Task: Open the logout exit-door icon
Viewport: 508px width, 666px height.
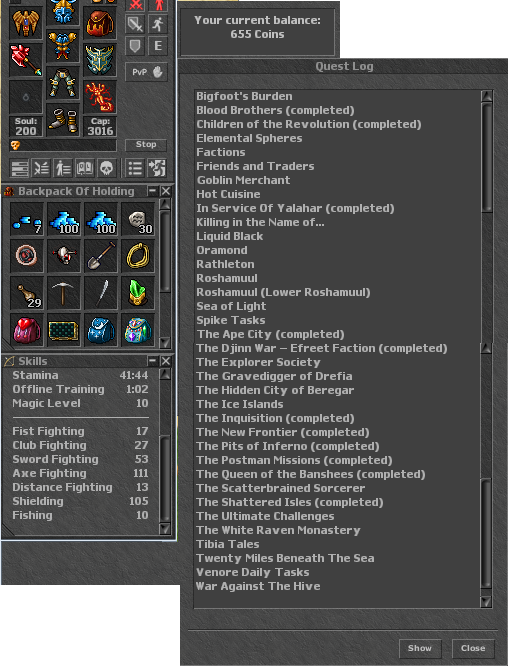Action: pyautogui.click(x=157, y=168)
